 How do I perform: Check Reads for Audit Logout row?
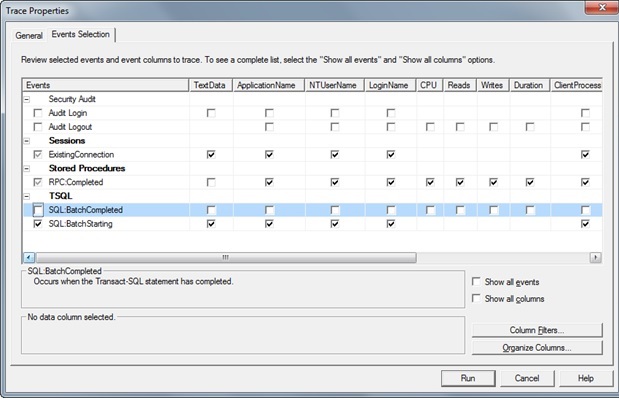pyautogui.click(x=460, y=127)
